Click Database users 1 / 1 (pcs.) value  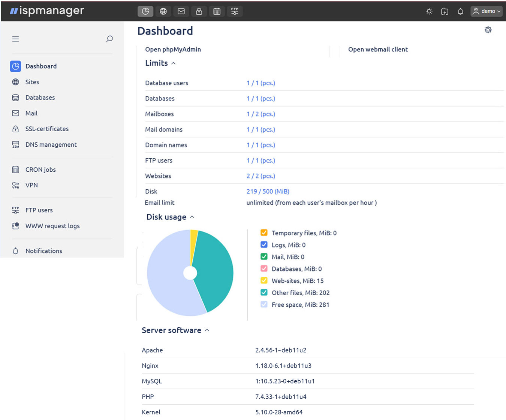(x=261, y=83)
